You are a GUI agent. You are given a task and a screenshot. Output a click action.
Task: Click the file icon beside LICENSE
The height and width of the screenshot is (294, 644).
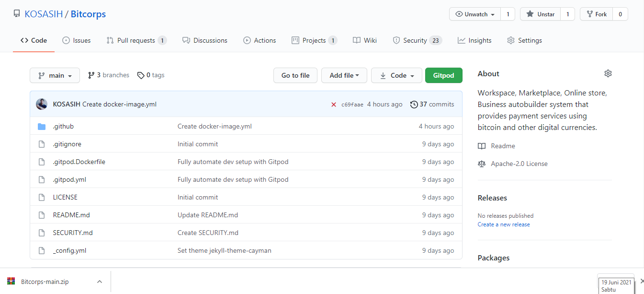(42, 197)
